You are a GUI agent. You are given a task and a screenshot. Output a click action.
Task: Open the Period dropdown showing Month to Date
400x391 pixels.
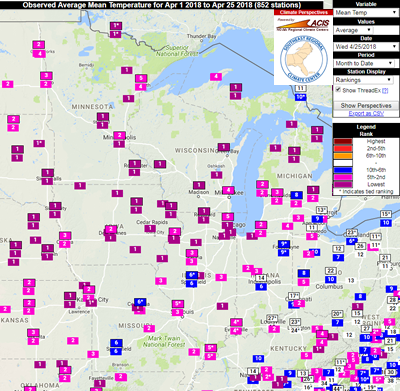364,63
